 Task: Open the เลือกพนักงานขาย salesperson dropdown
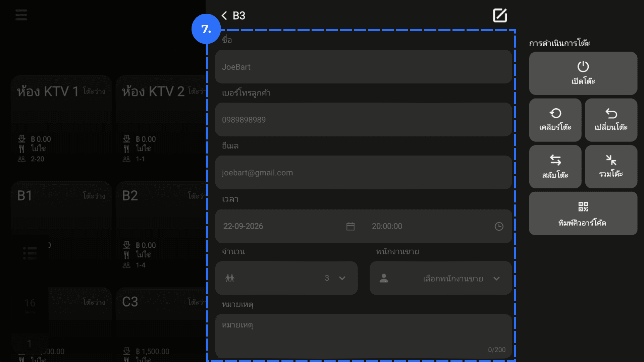(441, 278)
